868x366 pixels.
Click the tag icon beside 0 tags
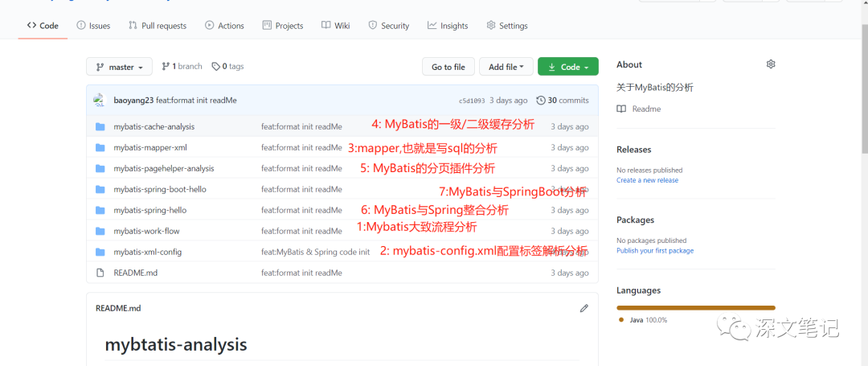click(x=216, y=67)
